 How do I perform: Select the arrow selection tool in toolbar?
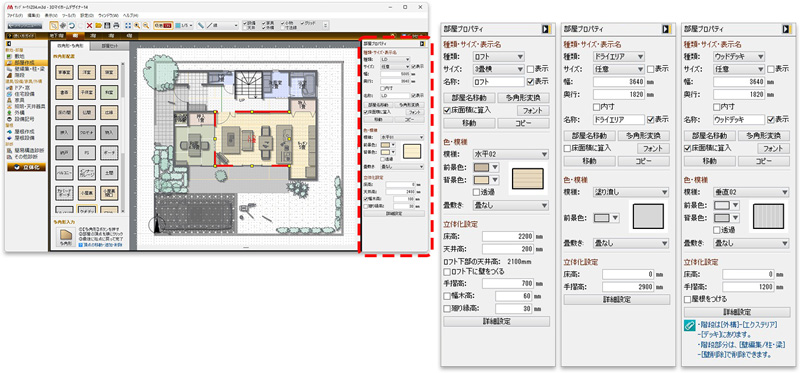coord(54,26)
